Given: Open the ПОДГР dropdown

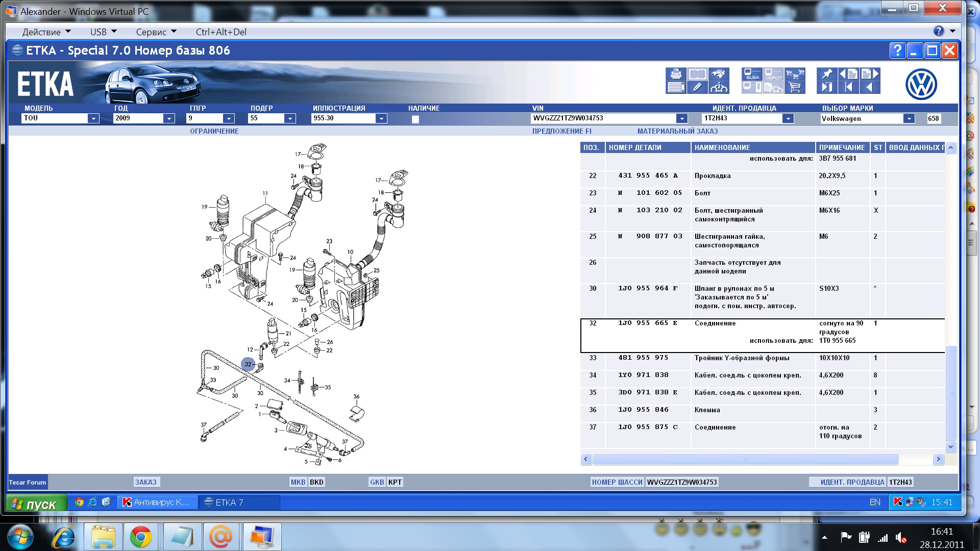Looking at the screenshot, I should [x=290, y=118].
